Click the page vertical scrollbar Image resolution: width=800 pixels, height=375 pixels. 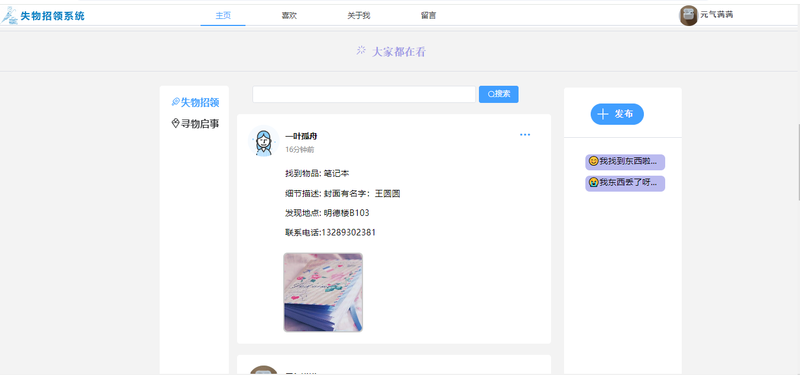pyautogui.click(x=798, y=163)
